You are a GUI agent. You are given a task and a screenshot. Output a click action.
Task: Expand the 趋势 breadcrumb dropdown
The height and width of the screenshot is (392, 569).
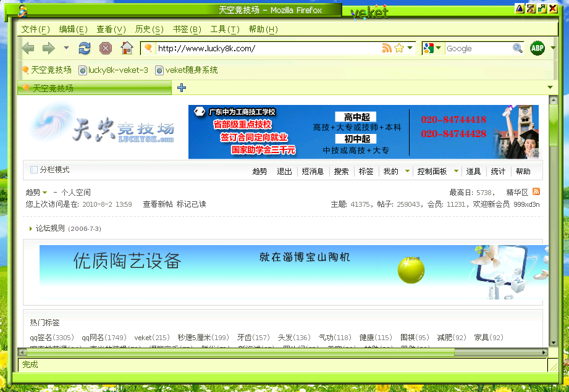tap(44, 193)
